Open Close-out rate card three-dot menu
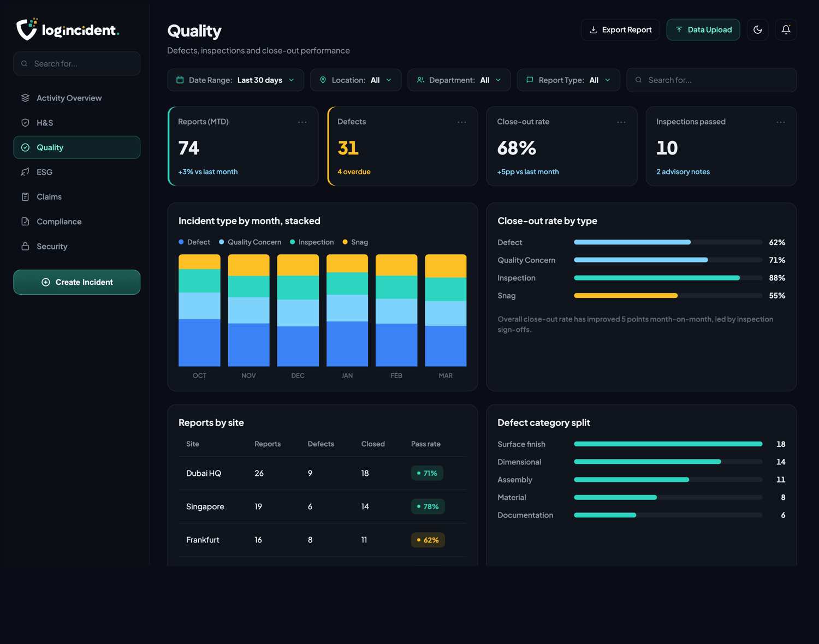Image resolution: width=819 pixels, height=644 pixels. [x=621, y=122]
